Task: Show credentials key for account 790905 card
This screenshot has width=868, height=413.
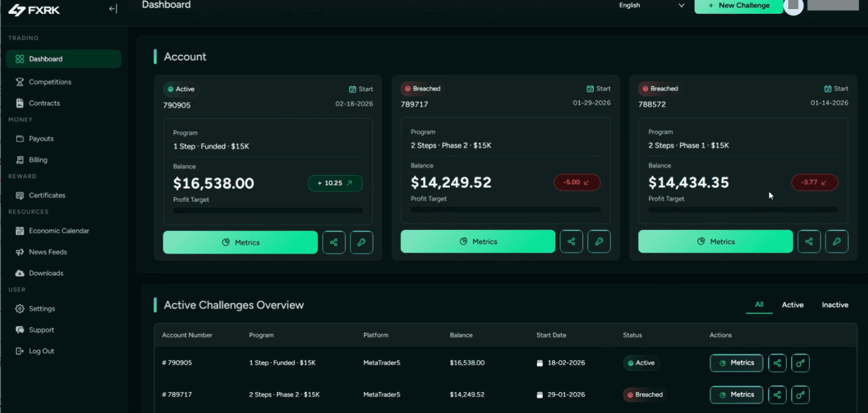Action: 362,242
